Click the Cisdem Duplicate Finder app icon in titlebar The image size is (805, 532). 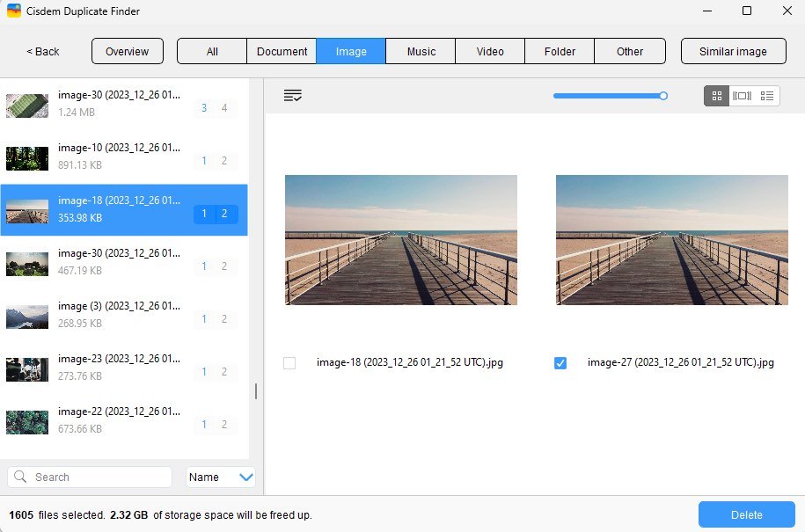coord(12,11)
